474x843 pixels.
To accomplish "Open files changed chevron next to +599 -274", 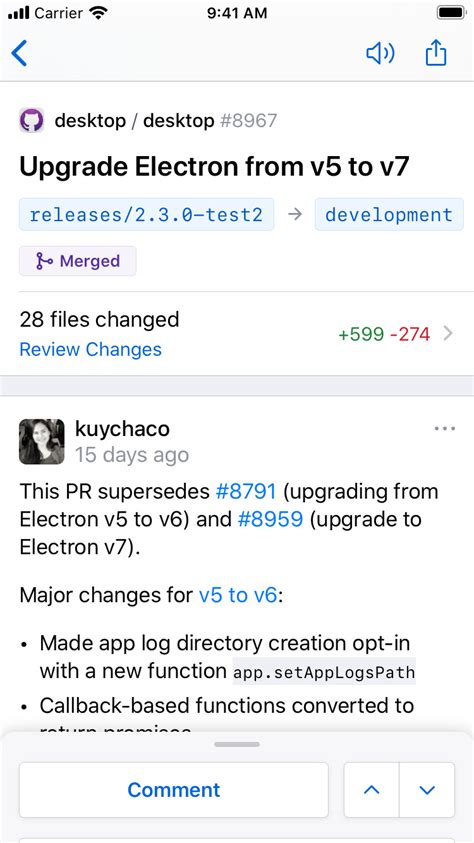I will [x=448, y=334].
